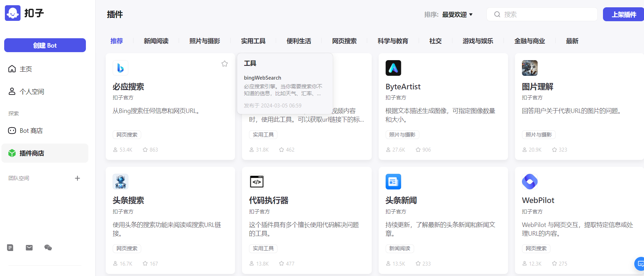The width and height of the screenshot is (644, 276).
Task: Click the star count 906 on ByteArtist
Action: [x=423, y=150]
